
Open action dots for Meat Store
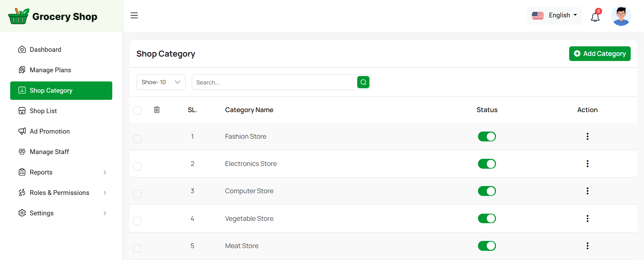pos(587,246)
